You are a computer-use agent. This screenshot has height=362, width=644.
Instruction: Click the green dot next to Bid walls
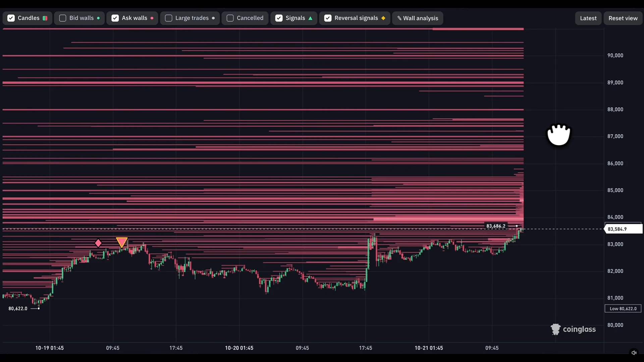pyautogui.click(x=98, y=18)
